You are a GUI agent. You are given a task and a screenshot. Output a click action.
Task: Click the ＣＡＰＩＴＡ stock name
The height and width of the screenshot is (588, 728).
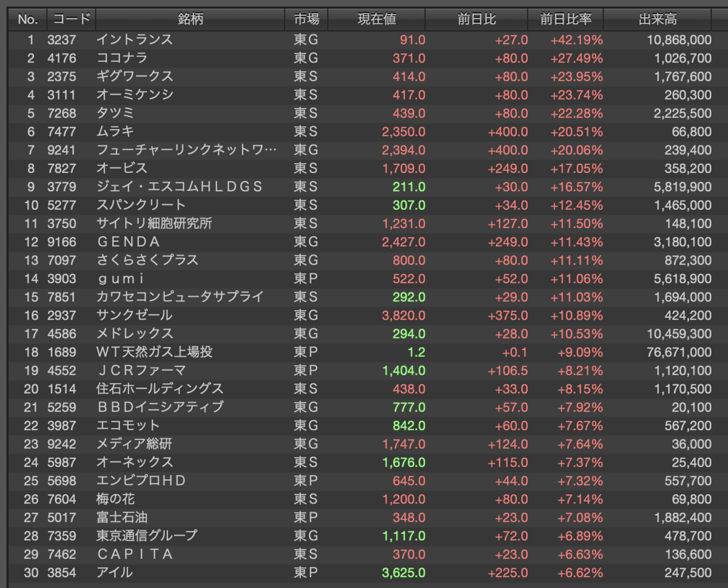[x=135, y=554]
